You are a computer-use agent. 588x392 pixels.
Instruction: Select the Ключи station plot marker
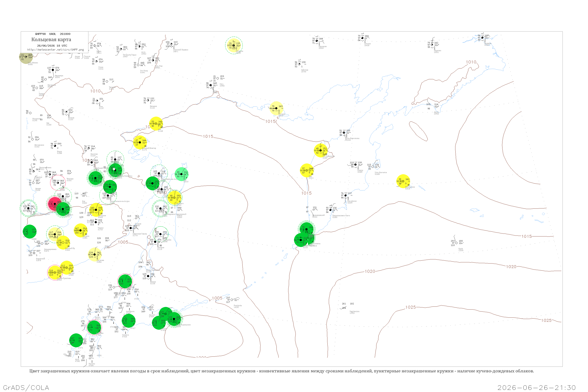pyautogui.click(x=356, y=164)
